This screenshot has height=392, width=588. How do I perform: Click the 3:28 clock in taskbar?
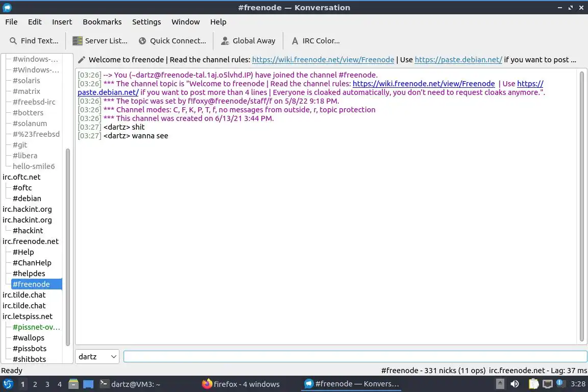tap(577, 384)
